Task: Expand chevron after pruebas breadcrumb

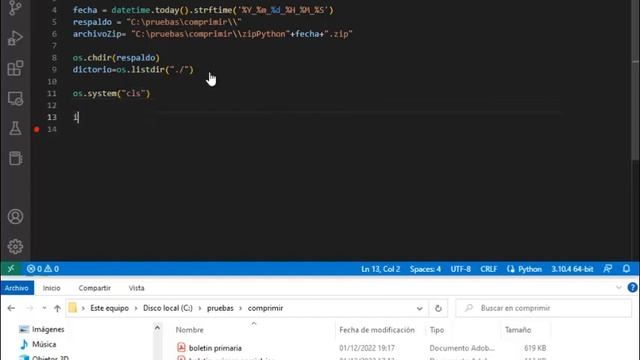Action: coord(241,308)
